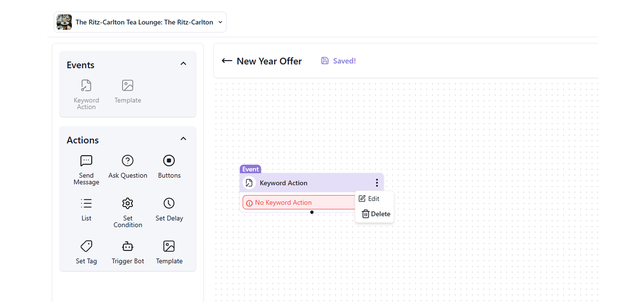This screenshot has height=302, width=644.
Task: Click the node's bottom connector dot
Action: (312, 212)
